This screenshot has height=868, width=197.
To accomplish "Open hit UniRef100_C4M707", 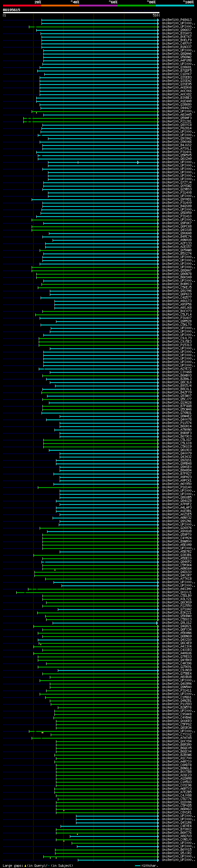I will coord(176,43).
